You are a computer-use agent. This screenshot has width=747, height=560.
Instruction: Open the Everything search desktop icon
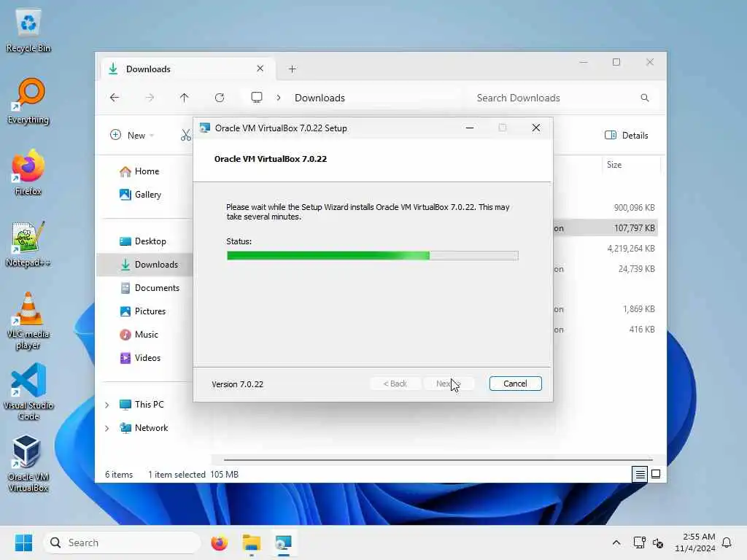pyautogui.click(x=28, y=101)
